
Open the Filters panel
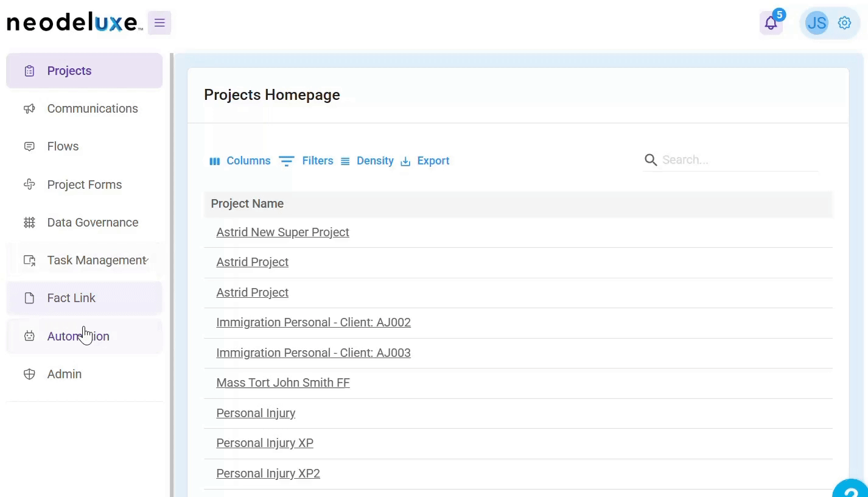pyautogui.click(x=306, y=161)
